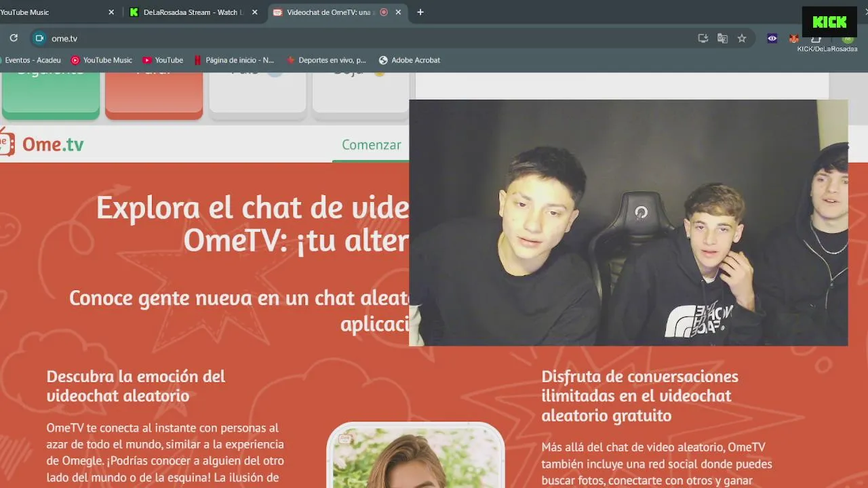Click the heading "Disfruta de conversaciones ilimitadas"
This screenshot has width=868, height=488.
tap(639, 396)
